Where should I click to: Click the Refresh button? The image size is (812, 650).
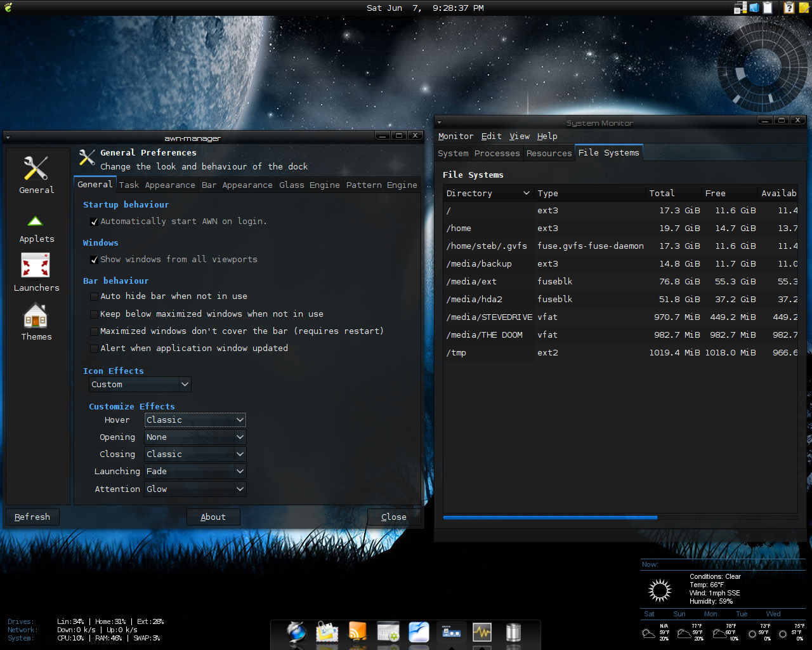[32, 517]
